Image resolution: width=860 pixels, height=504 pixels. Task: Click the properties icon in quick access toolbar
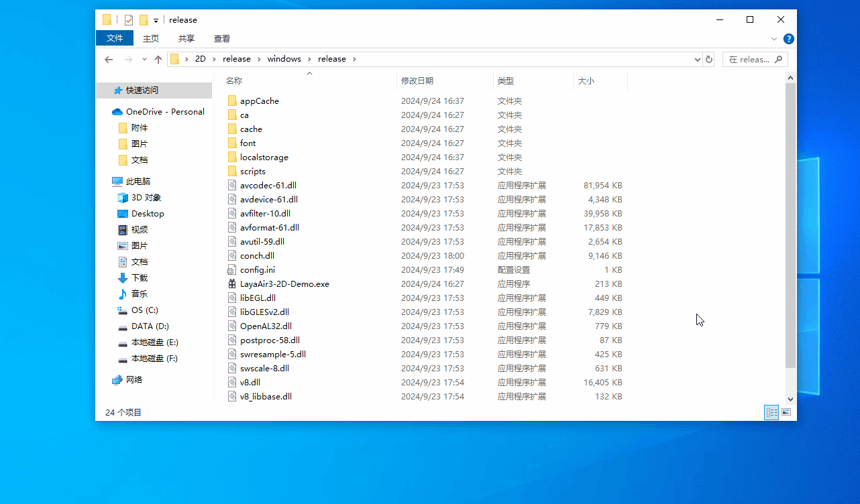[129, 20]
